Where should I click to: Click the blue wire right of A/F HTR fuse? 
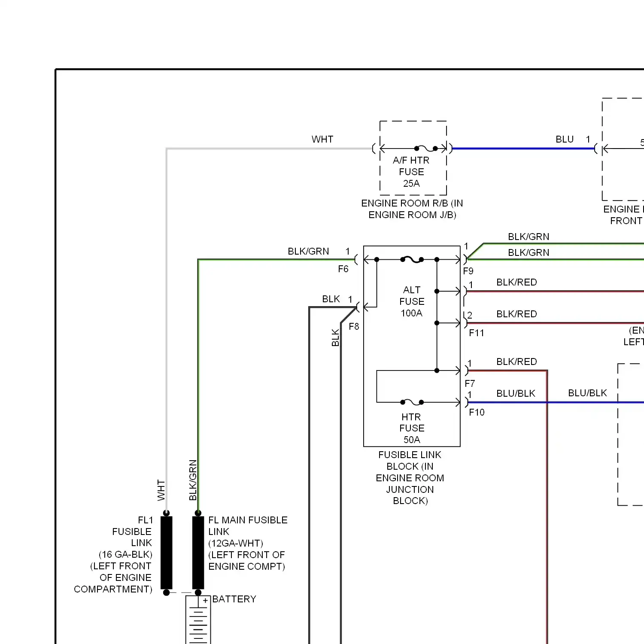click(x=523, y=149)
